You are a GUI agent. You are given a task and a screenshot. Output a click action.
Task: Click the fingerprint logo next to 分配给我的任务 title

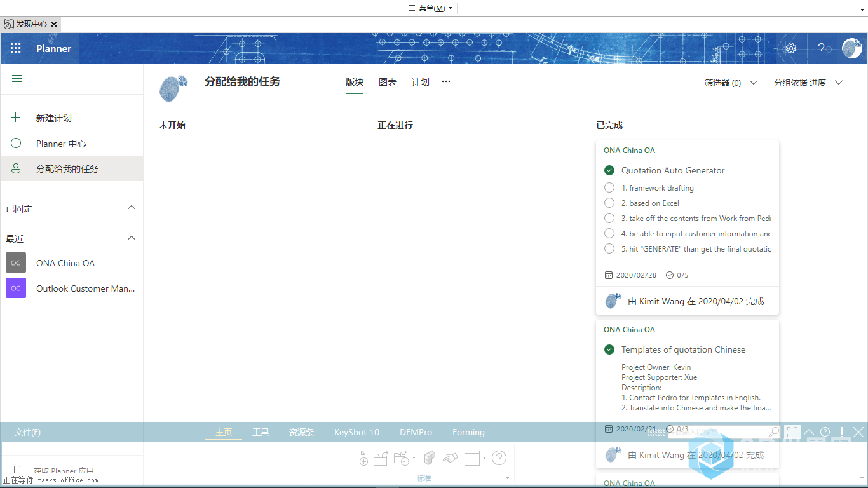pyautogui.click(x=173, y=89)
